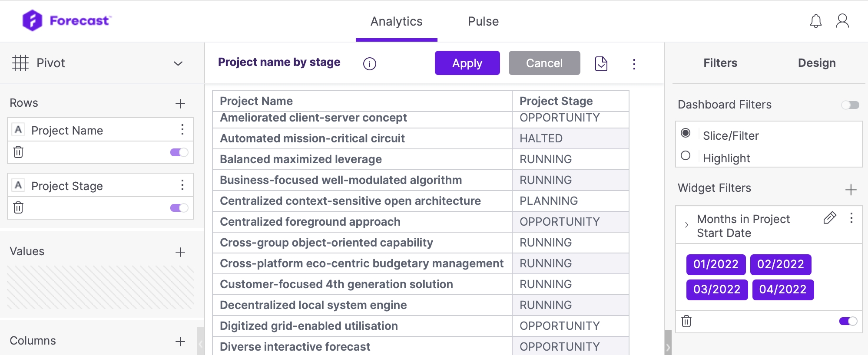Expand the Months in Project Start Date filter
Image resolution: width=868 pixels, height=355 pixels.
click(x=686, y=225)
